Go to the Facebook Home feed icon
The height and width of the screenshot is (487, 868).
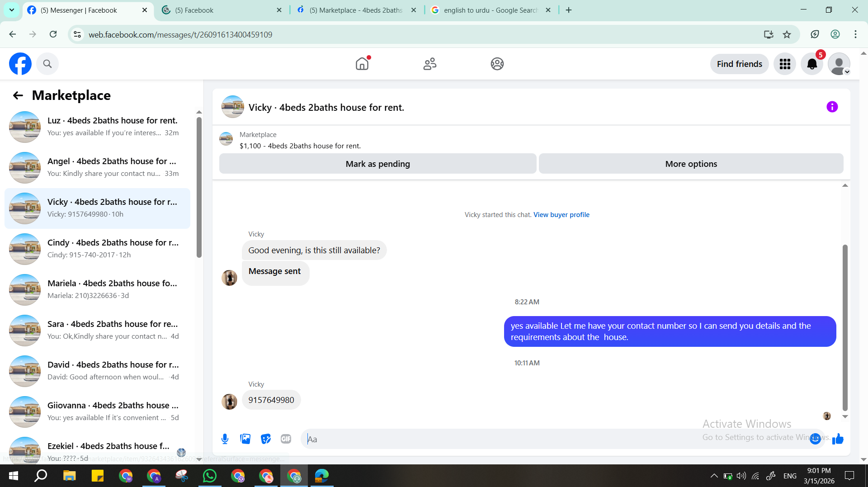(x=362, y=64)
